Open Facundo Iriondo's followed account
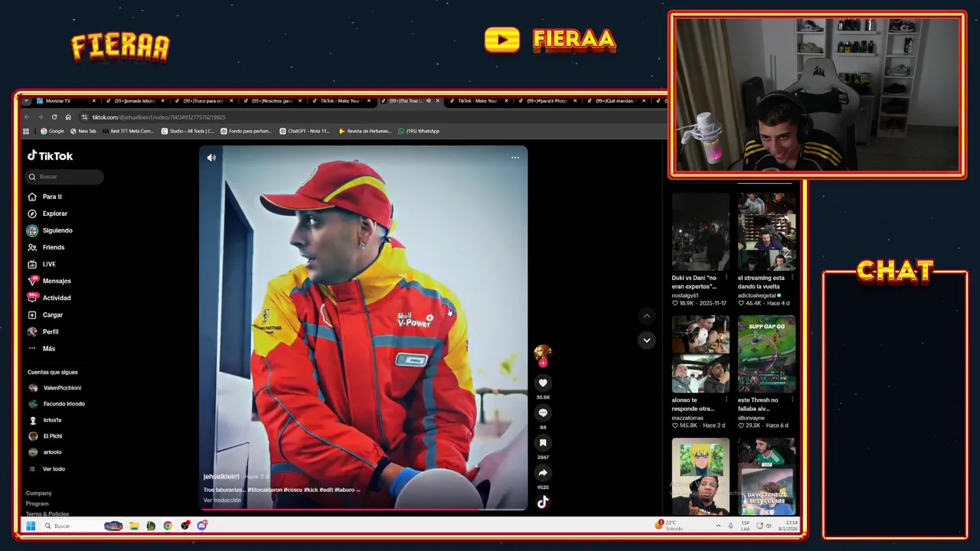The width and height of the screenshot is (980, 551). click(x=57, y=404)
